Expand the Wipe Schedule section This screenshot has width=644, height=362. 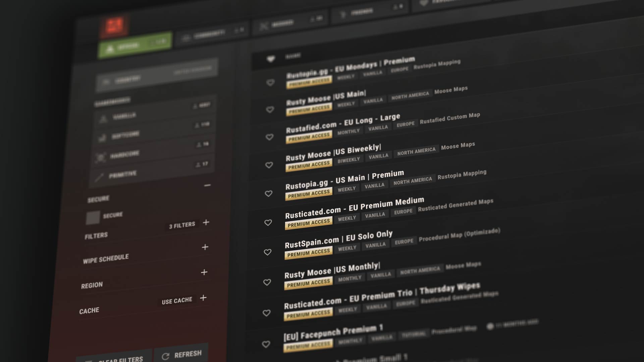pyautogui.click(x=205, y=247)
